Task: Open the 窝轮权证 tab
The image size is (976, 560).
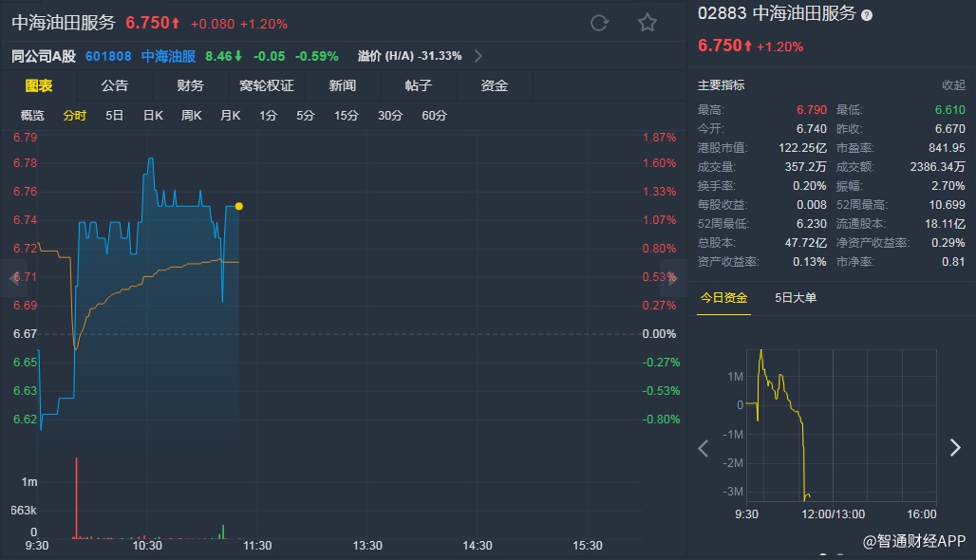Action: 267,85
